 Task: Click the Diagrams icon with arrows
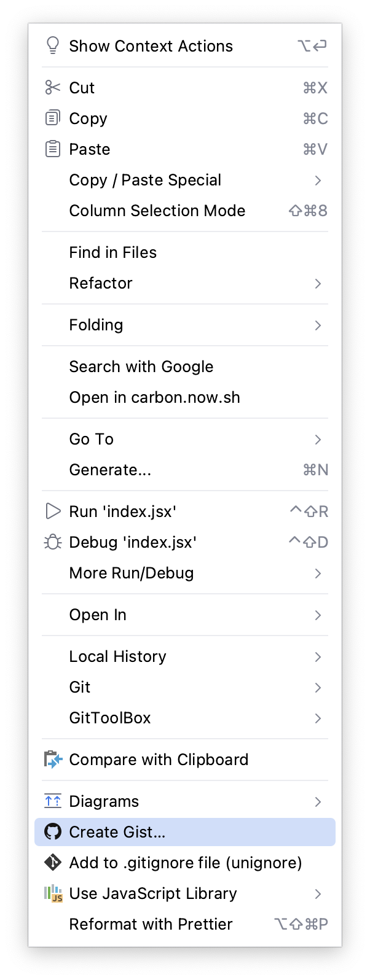click(53, 801)
